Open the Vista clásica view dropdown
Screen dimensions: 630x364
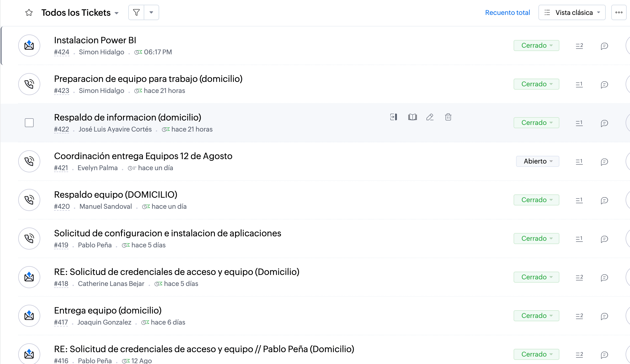point(572,12)
